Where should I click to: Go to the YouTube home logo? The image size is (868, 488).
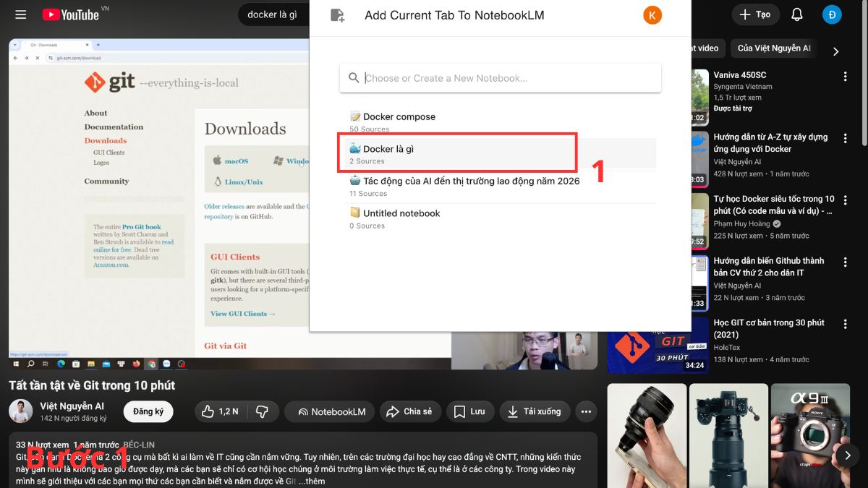coord(71,14)
